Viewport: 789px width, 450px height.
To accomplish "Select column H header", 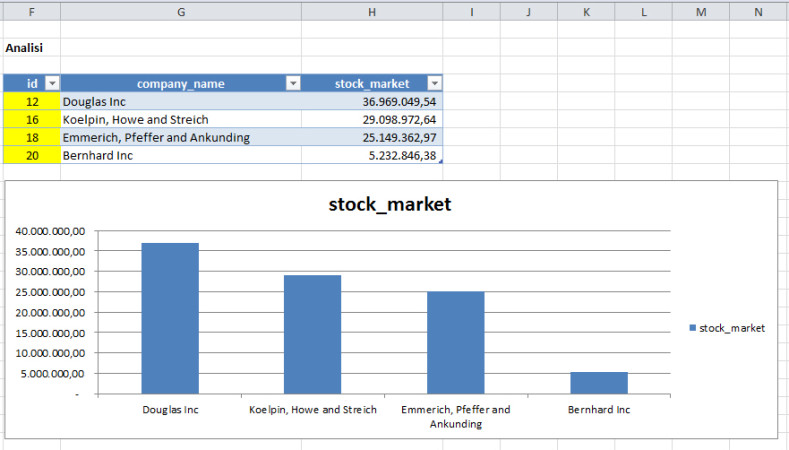I will pos(371,11).
